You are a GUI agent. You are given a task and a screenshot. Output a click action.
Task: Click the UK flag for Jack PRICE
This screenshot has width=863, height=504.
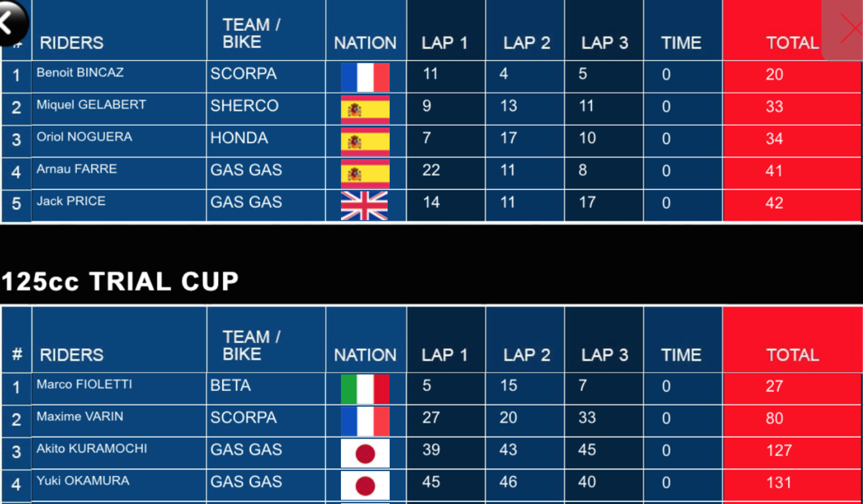pos(364,205)
